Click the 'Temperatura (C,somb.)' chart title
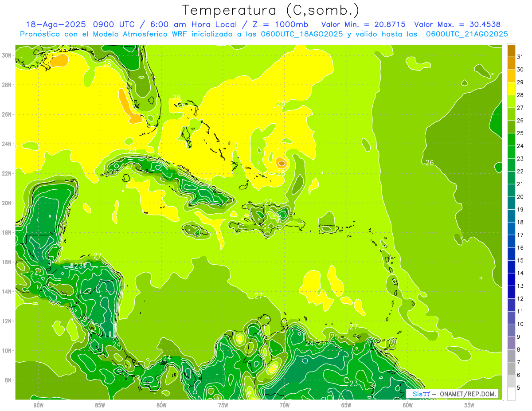This screenshot has height=411, width=532. [271, 10]
